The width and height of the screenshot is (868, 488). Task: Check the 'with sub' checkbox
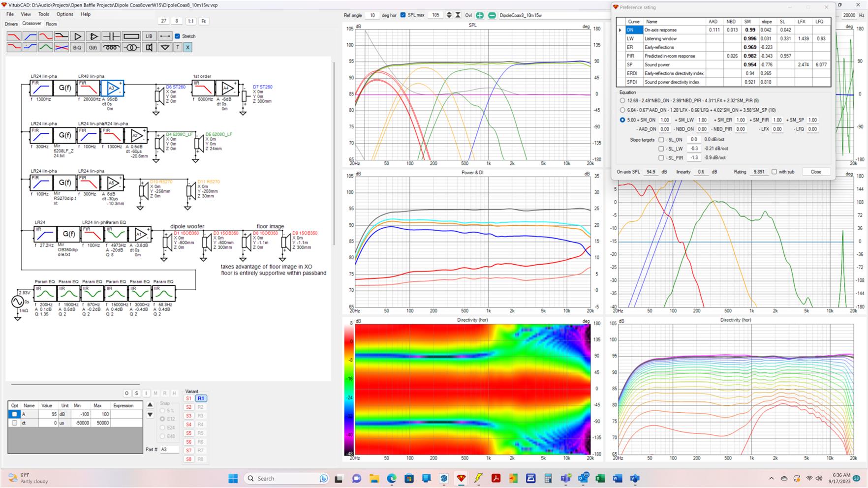(774, 172)
